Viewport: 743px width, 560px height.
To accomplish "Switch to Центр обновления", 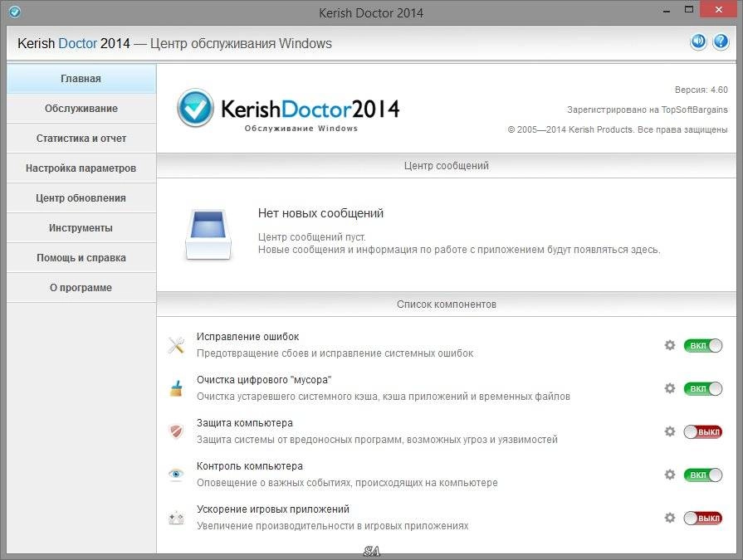I will [x=81, y=198].
